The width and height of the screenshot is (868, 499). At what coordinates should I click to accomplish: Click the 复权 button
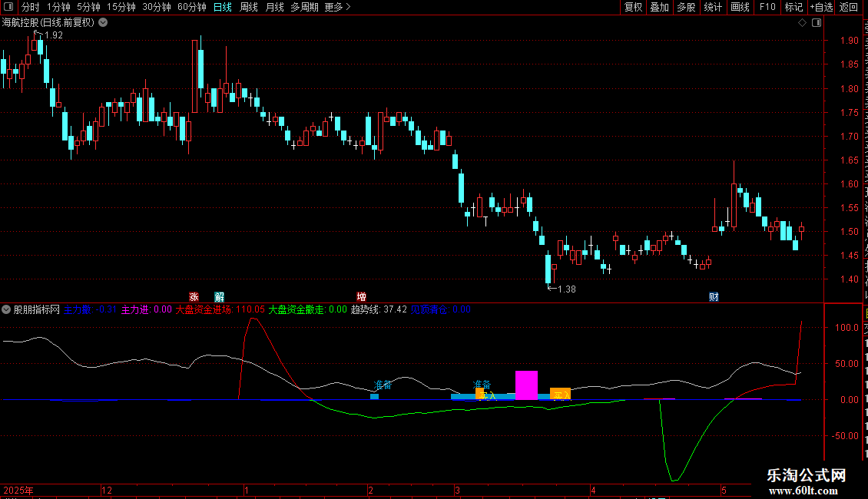pyautogui.click(x=633, y=7)
